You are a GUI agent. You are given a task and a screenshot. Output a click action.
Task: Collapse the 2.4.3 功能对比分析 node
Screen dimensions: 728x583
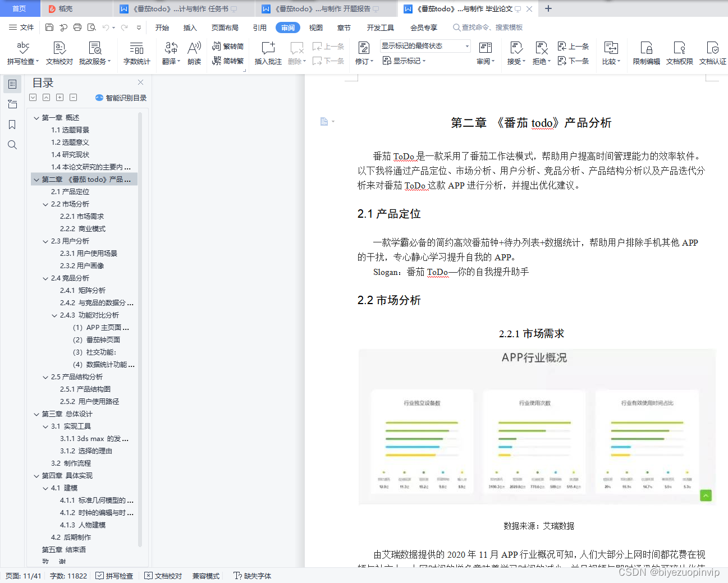coord(54,315)
